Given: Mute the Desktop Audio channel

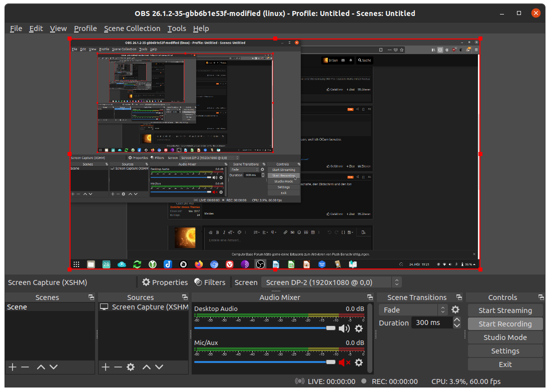Looking at the screenshot, I should coord(344,328).
